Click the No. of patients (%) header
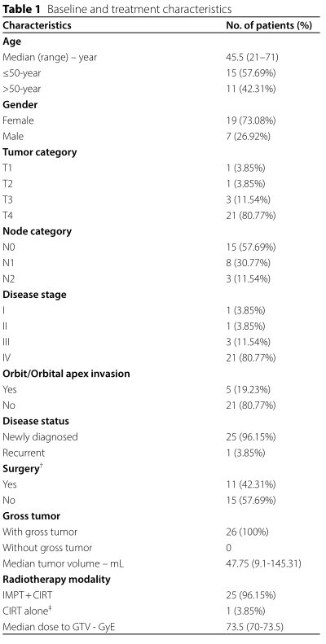 (x=269, y=25)
